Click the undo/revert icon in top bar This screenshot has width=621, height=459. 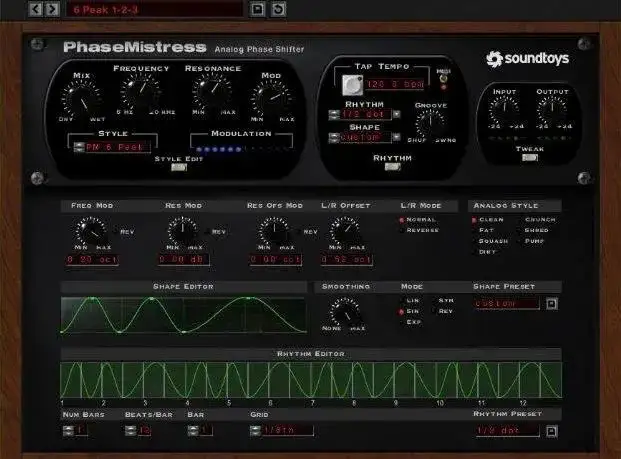click(278, 9)
